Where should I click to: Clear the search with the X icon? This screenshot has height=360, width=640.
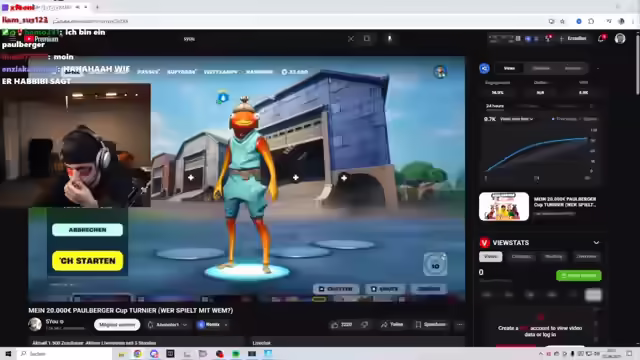click(x=351, y=39)
